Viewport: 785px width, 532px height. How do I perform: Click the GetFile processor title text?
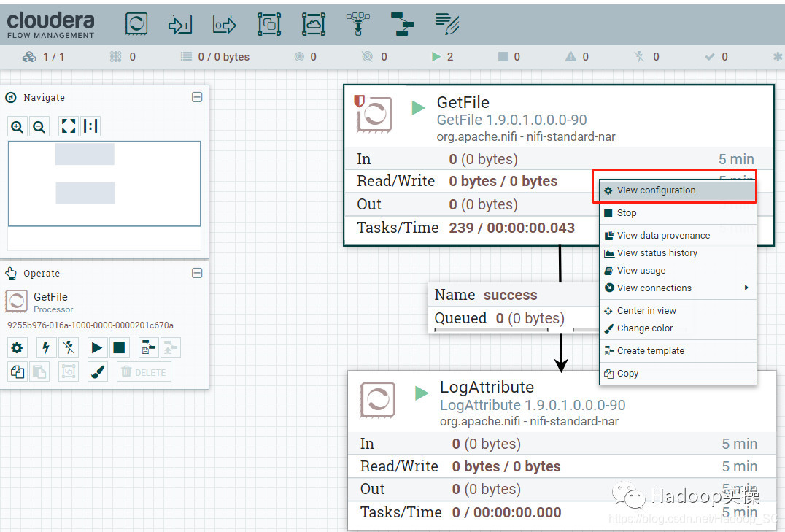[x=463, y=102]
